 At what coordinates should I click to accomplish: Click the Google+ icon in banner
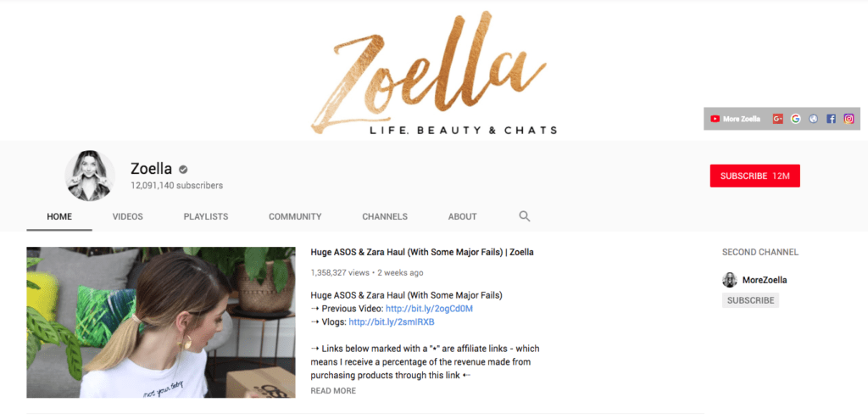(x=778, y=119)
